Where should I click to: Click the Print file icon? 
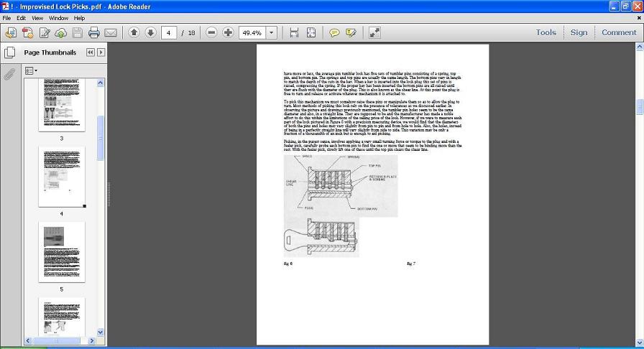(x=94, y=32)
